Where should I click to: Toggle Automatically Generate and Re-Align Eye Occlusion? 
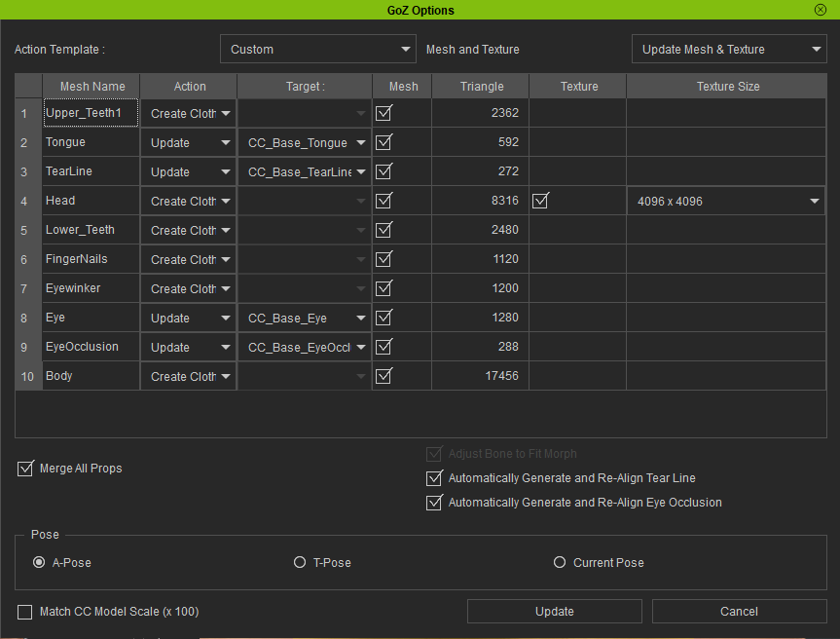click(x=434, y=504)
